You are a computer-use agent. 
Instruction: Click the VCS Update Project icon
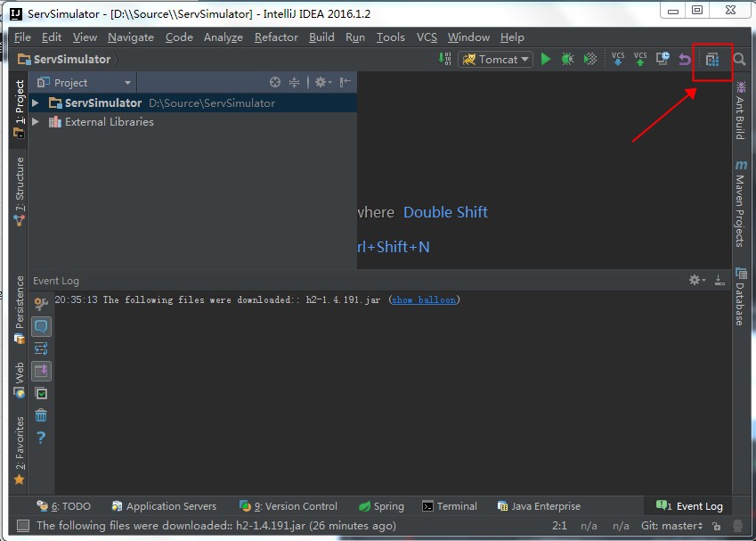pos(618,59)
